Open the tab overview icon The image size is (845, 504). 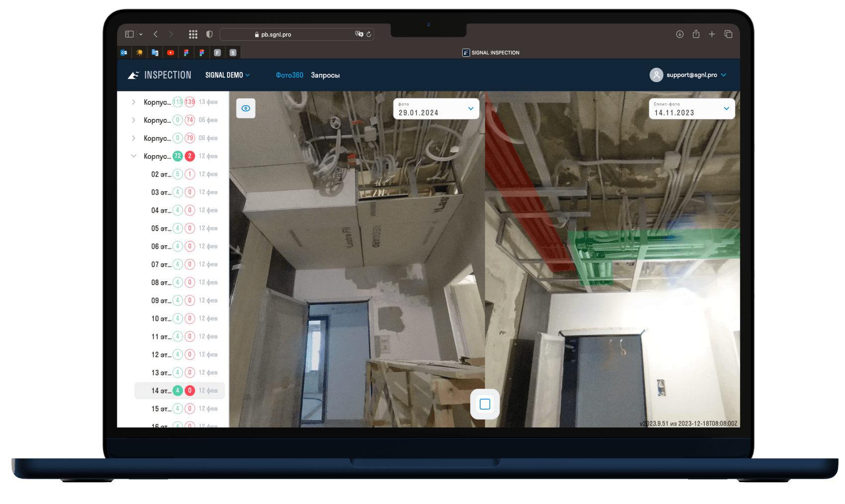[x=728, y=34]
